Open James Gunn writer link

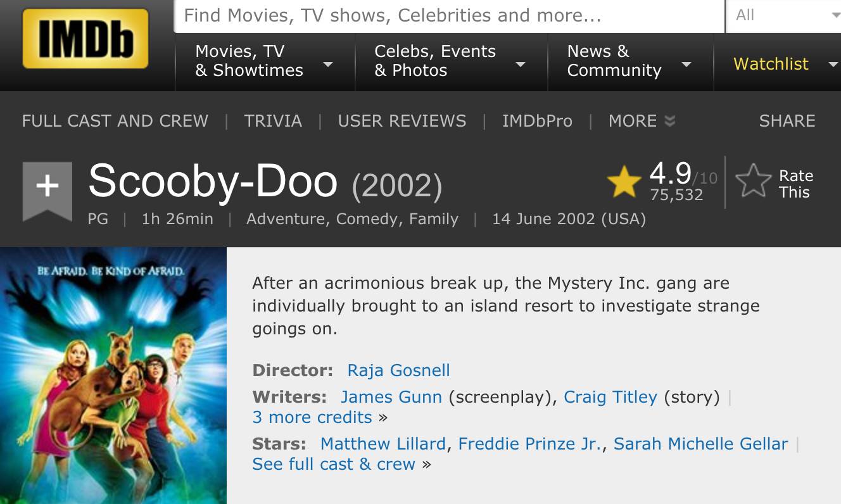tap(391, 397)
